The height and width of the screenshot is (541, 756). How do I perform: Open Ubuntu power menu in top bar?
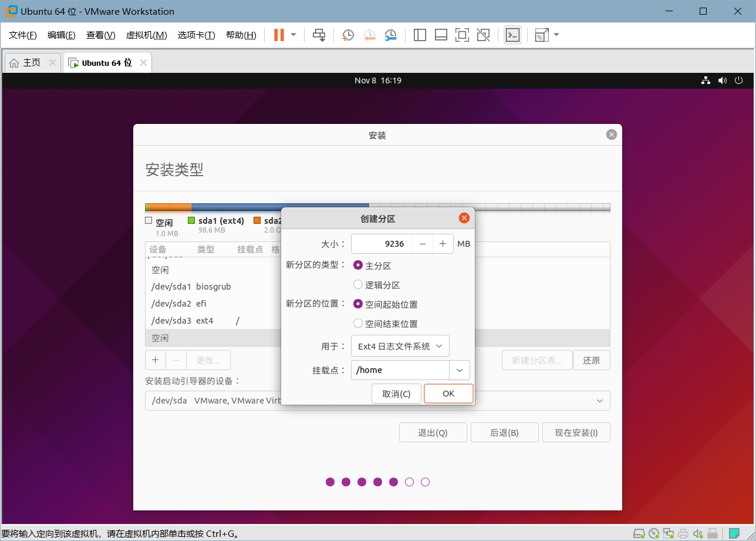pyautogui.click(x=738, y=80)
